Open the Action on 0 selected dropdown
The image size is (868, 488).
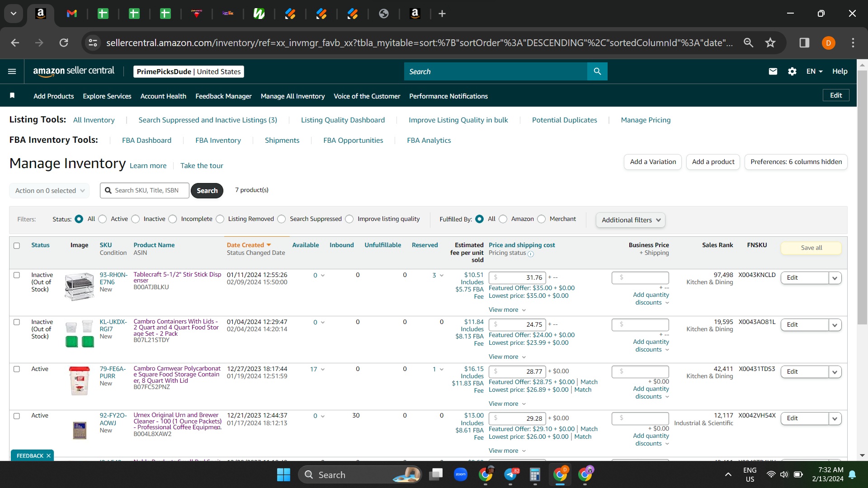click(x=49, y=191)
